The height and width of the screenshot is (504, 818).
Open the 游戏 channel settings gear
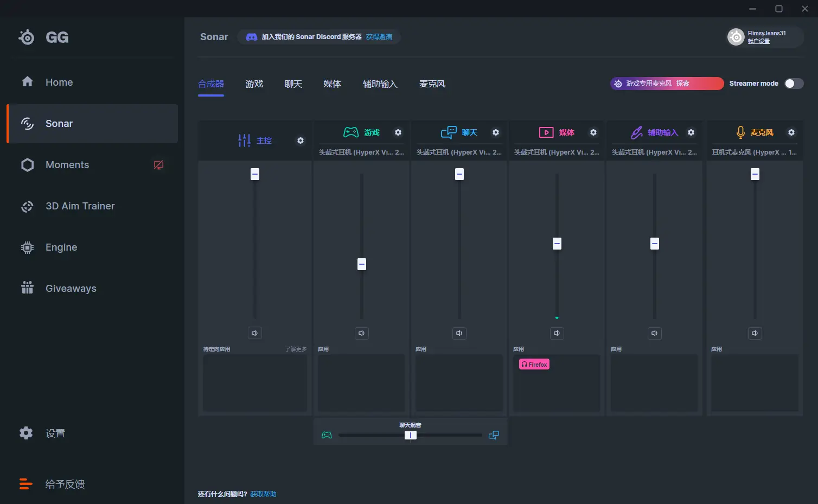[398, 132]
